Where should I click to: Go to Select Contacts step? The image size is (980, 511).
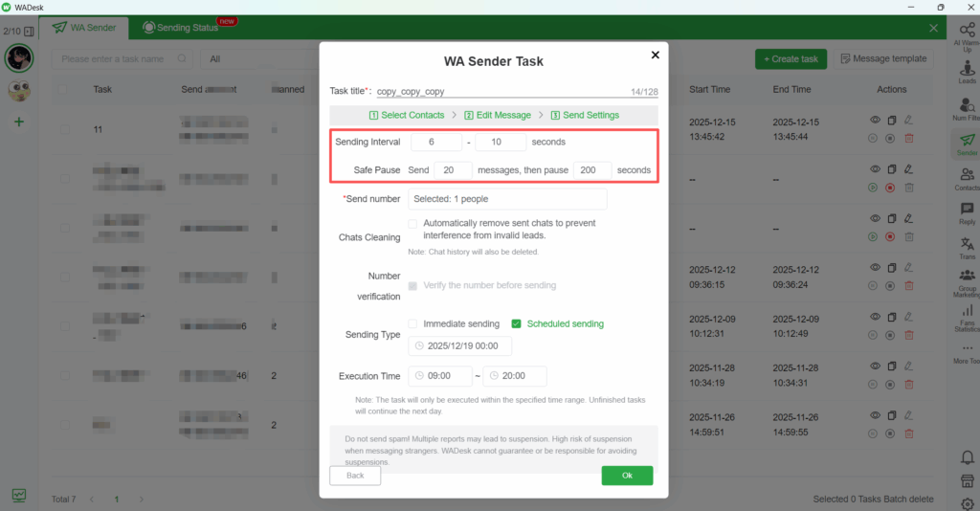click(x=407, y=115)
